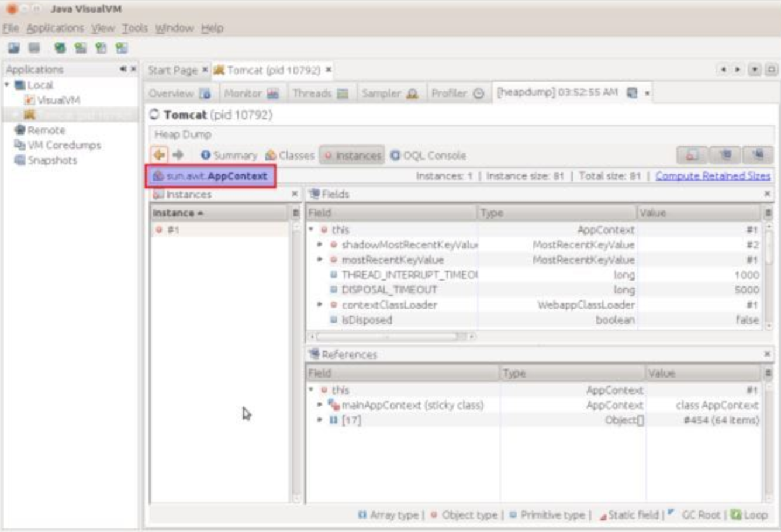Expand the mostRecentKeyValue field
Screen dimensions: 781x532
click(320, 260)
